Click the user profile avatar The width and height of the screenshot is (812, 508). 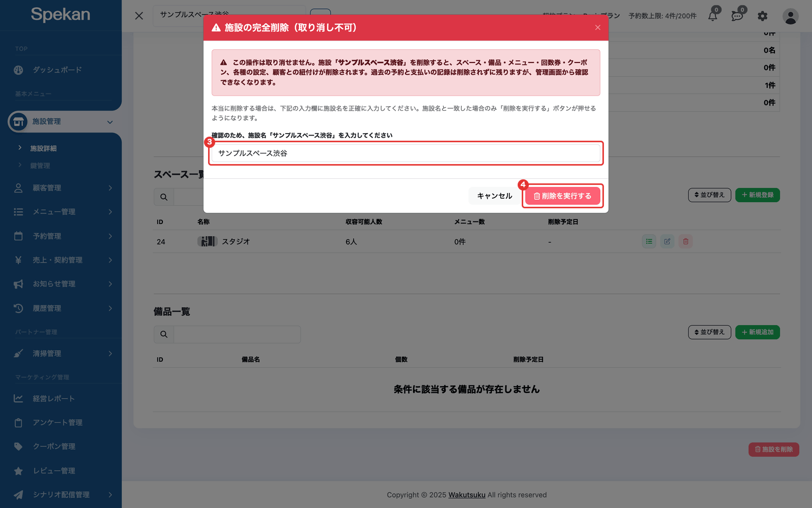[790, 16]
